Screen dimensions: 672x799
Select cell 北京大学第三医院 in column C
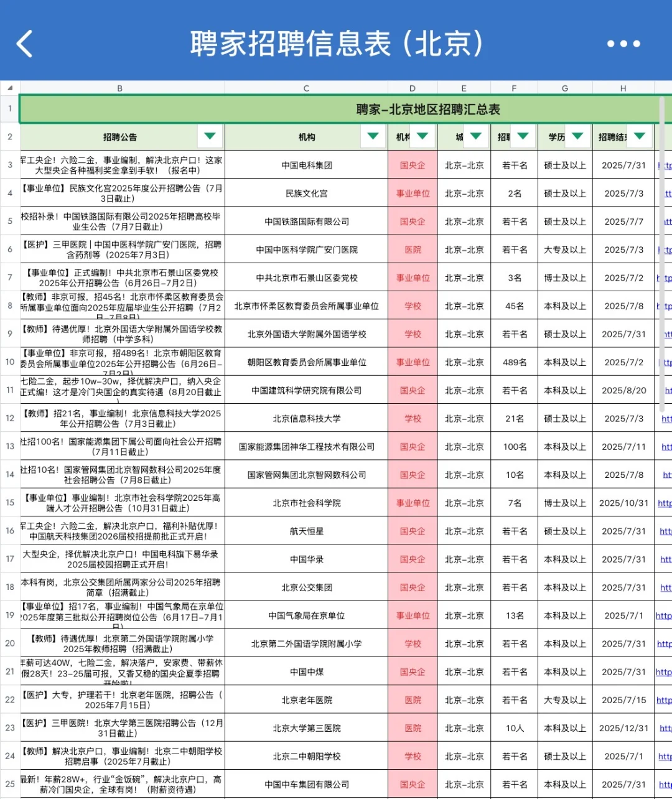click(x=307, y=728)
